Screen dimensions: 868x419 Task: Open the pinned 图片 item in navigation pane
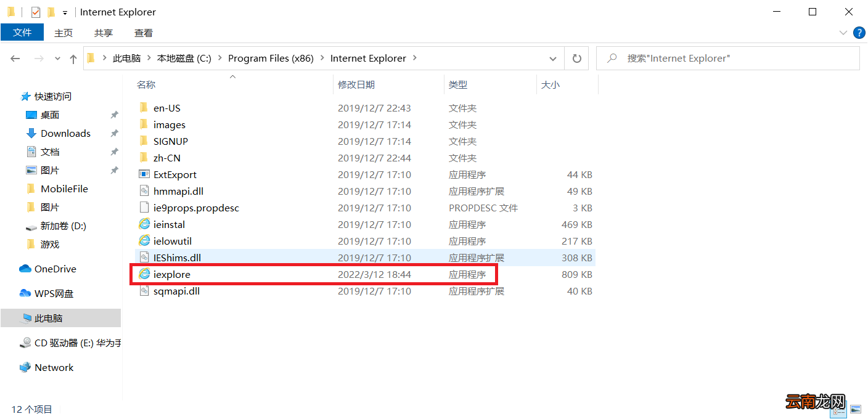click(x=50, y=170)
